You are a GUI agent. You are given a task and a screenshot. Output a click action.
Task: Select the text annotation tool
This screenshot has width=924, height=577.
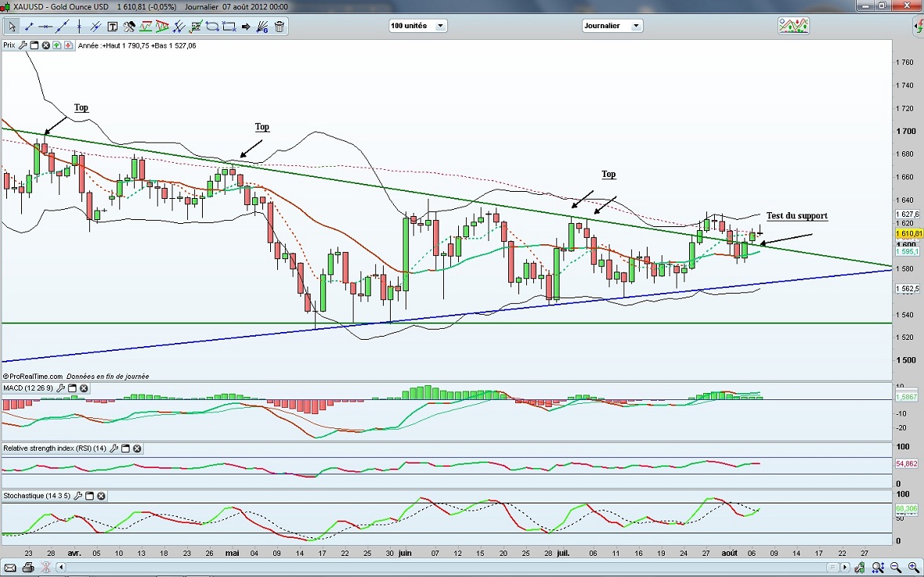(113, 27)
